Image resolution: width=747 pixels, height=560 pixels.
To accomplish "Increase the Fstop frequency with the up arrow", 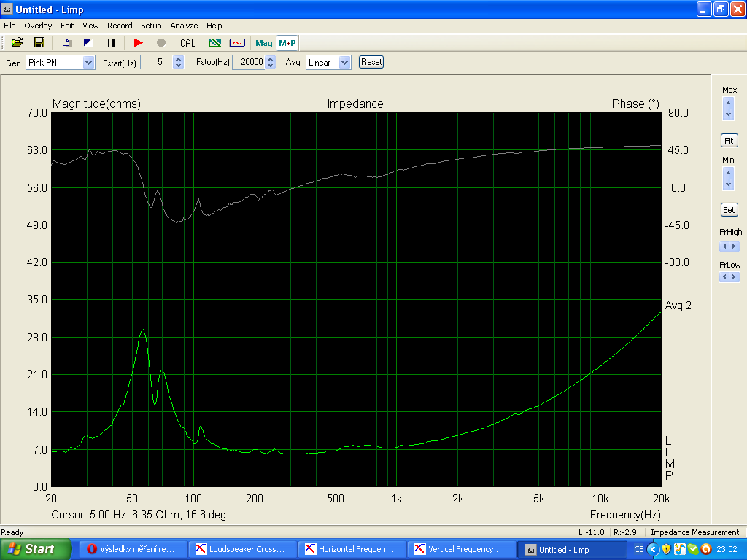I will pyautogui.click(x=270, y=59).
